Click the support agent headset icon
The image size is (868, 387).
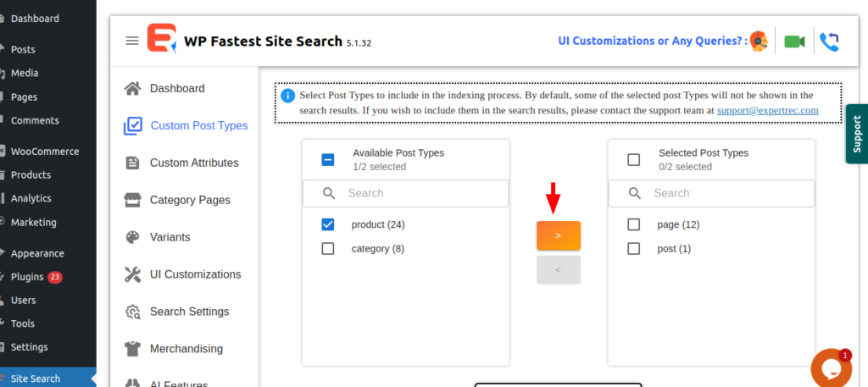coord(760,41)
